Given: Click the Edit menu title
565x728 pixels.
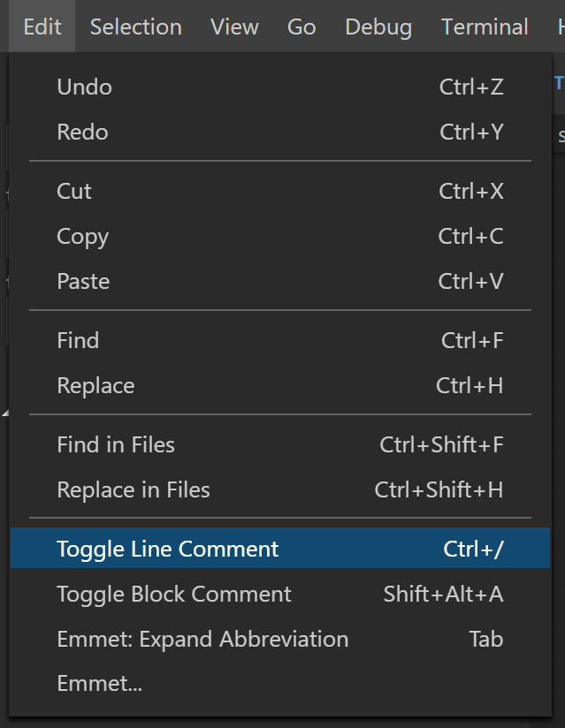Looking at the screenshot, I should [x=42, y=27].
